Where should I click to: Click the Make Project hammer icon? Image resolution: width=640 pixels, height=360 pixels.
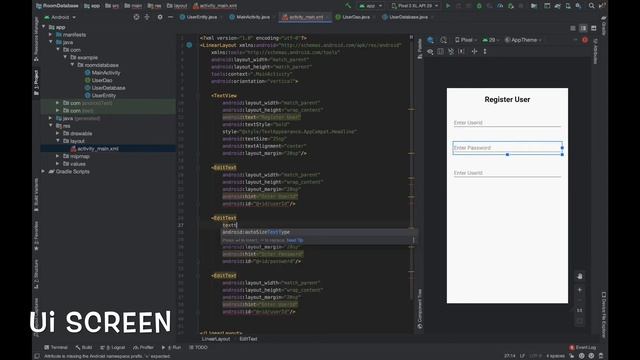348,6
